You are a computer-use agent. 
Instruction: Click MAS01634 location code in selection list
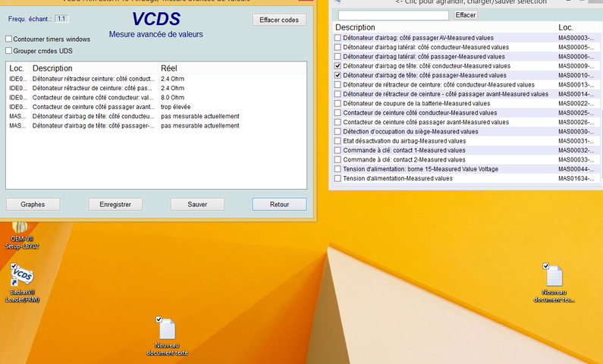click(x=576, y=178)
